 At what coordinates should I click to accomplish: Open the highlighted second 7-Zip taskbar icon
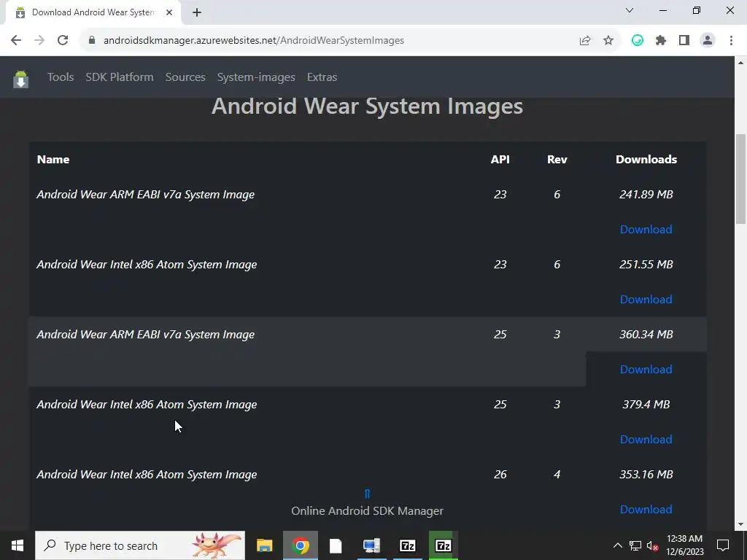(x=443, y=545)
